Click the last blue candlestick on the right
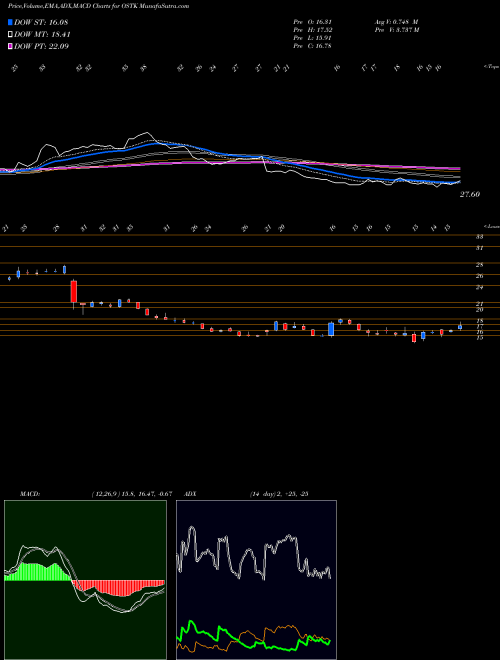This screenshot has width=500, height=660. (460, 327)
